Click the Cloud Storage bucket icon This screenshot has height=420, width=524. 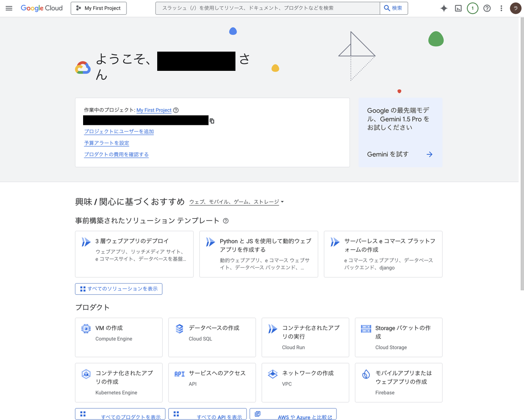pos(366,329)
